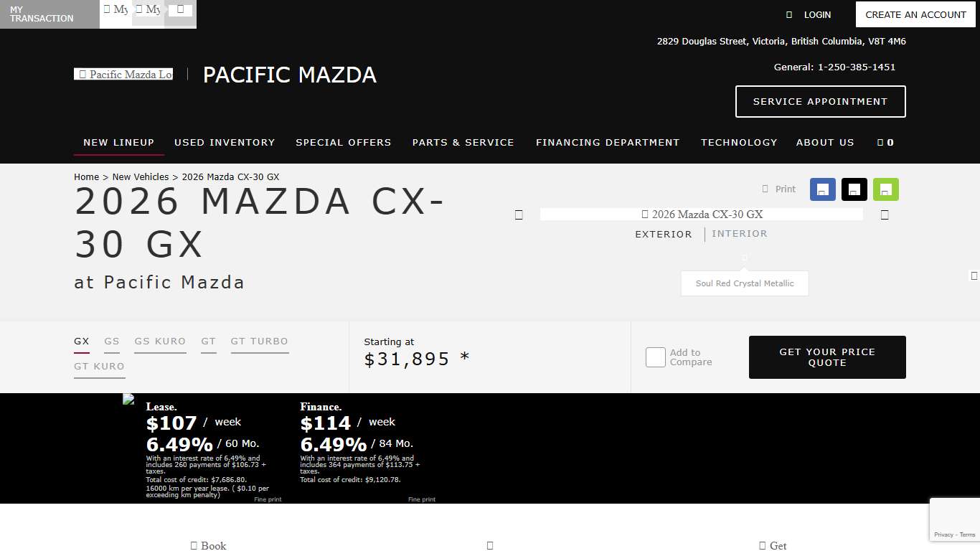This screenshot has height=551, width=980.
Task: Check the Add to Compare checkbox
Action: point(655,357)
